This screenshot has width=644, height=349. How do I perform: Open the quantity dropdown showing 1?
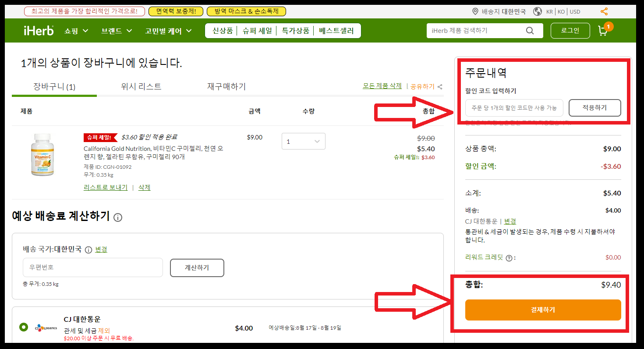(x=304, y=141)
